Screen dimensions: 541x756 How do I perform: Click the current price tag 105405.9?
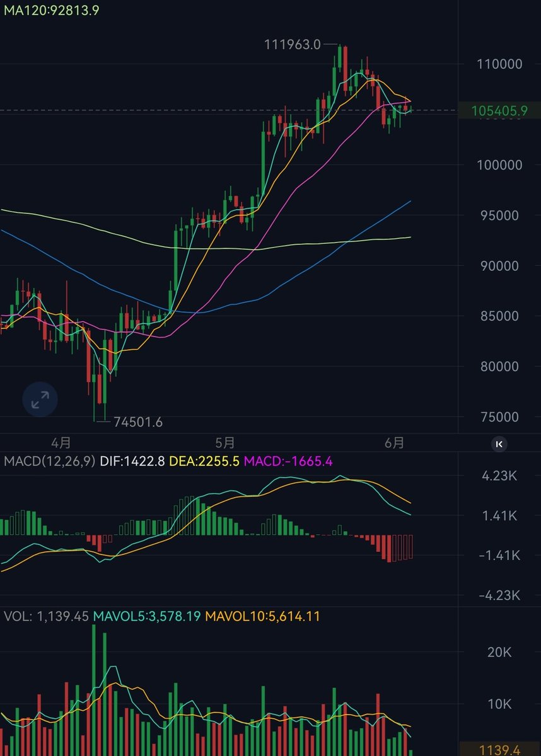click(x=499, y=111)
